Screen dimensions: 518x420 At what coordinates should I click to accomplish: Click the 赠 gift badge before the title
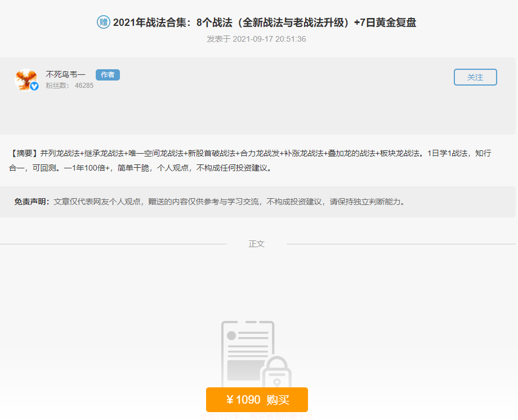coord(104,23)
